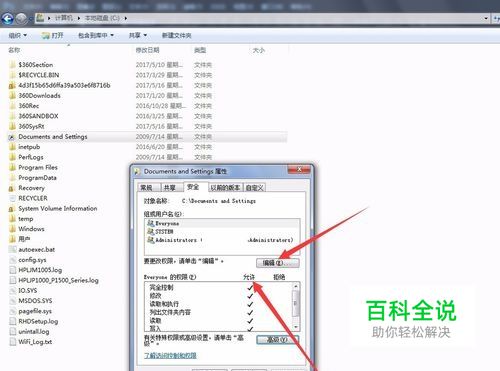Viewport: 500px width, 371px height.
Task: Select the WiFi_Log.txt file icon
Action: pos(12,342)
